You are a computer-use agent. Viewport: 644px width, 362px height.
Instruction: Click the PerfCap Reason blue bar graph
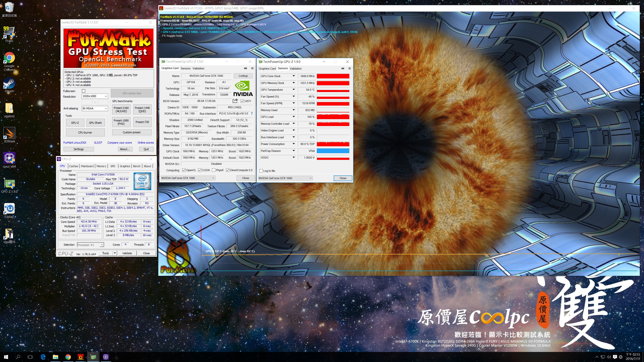click(333, 151)
